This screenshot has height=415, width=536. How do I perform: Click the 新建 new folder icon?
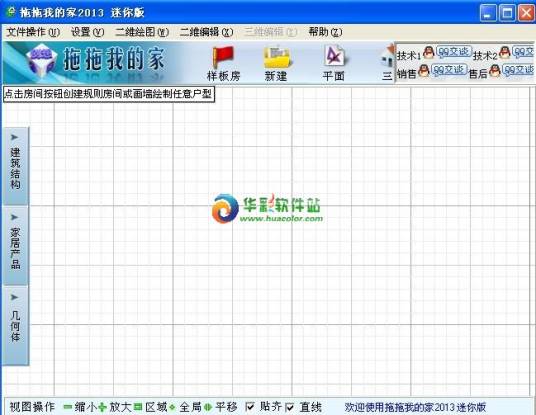click(277, 57)
